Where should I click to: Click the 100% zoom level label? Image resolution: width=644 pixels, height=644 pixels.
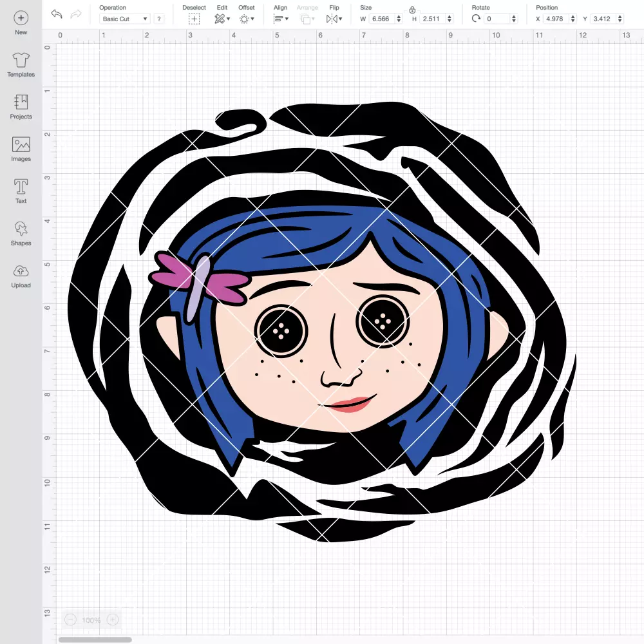(91, 620)
